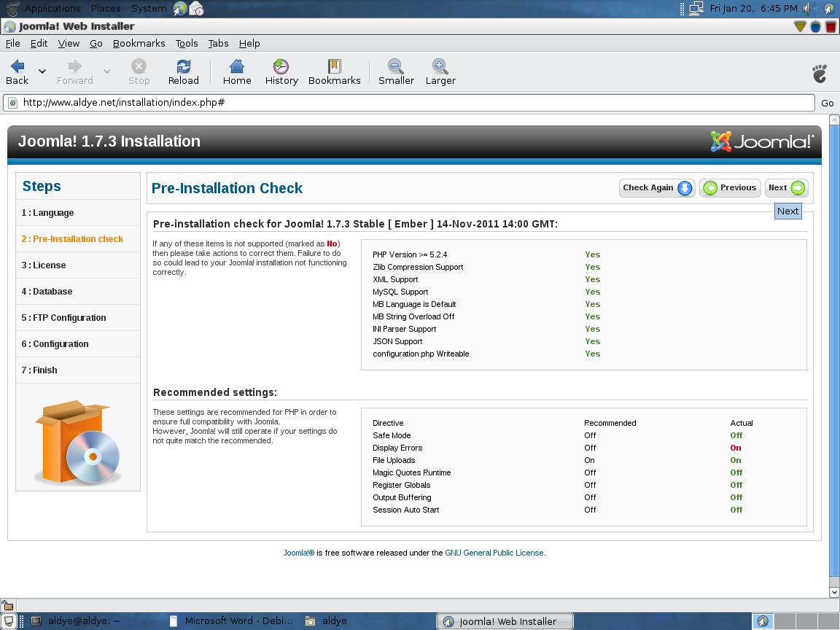The width and height of the screenshot is (840, 630).
Task: Click the Next button
Action: pos(786,188)
